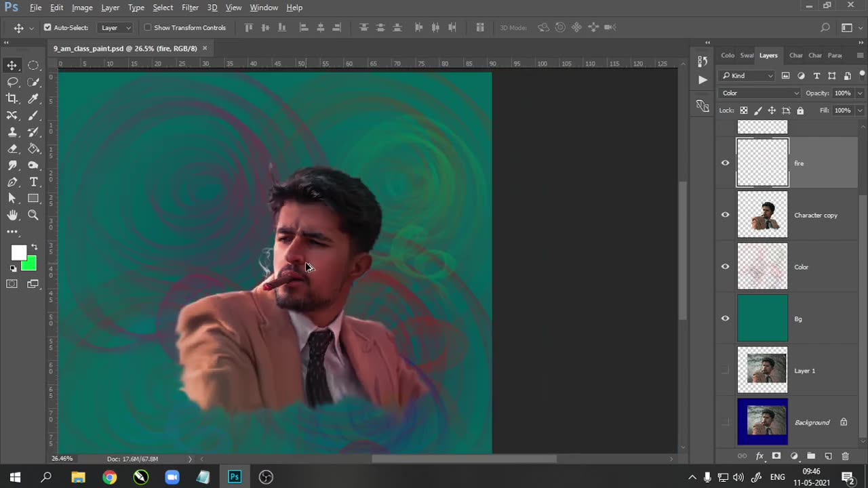Select the Paint Bucket tool
This screenshot has height=488, width=868.
click(x=33, y=148)
